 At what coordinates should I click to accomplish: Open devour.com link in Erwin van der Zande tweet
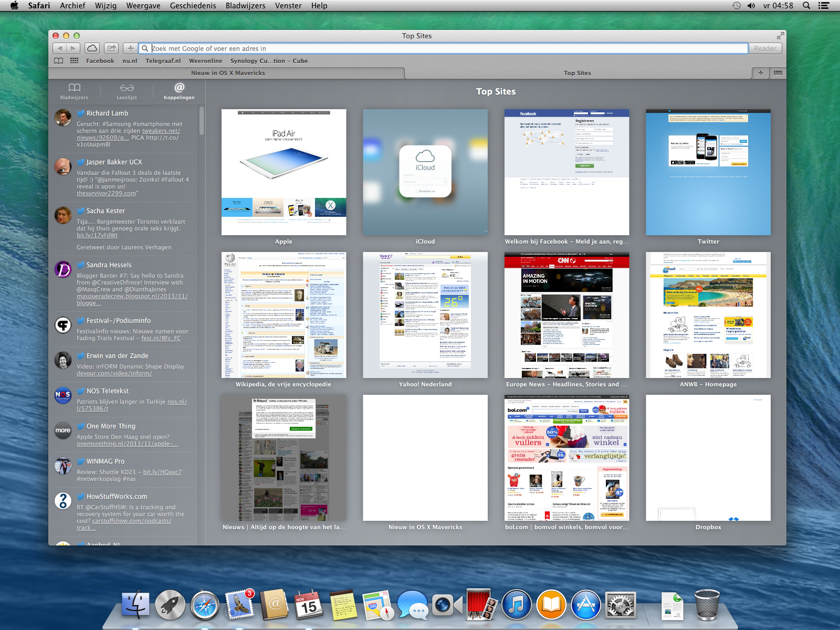click(x=114, y=373)
